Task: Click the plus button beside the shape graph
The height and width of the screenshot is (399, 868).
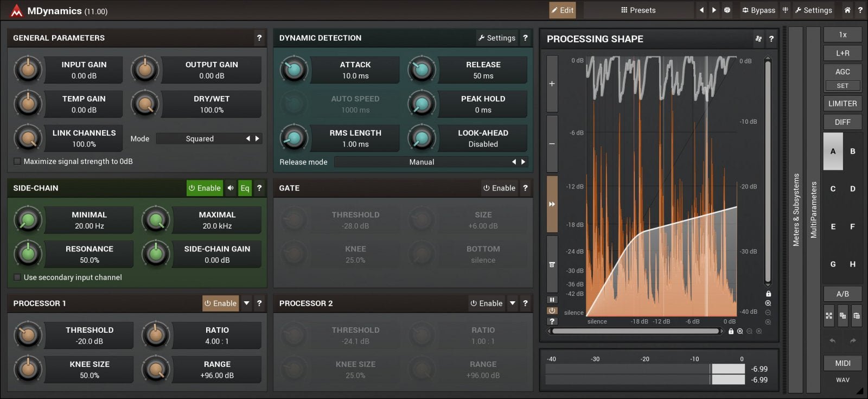Action: click(552, 84)
